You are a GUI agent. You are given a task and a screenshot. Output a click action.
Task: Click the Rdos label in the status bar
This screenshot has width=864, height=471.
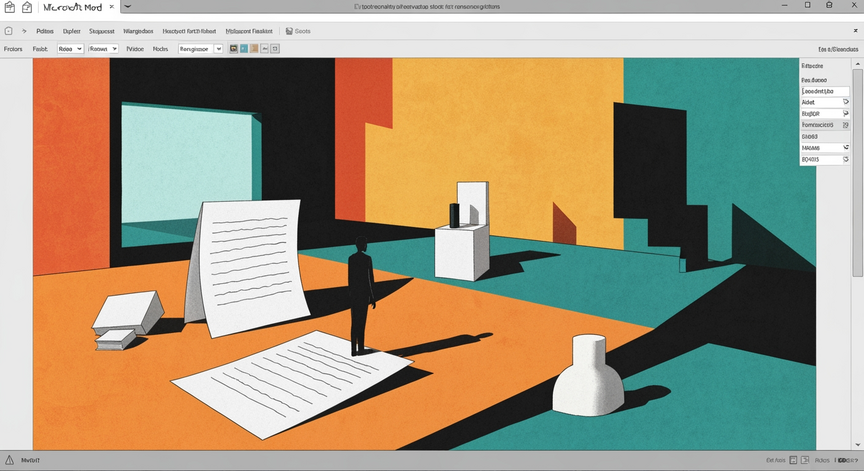(x=822, y=461)
